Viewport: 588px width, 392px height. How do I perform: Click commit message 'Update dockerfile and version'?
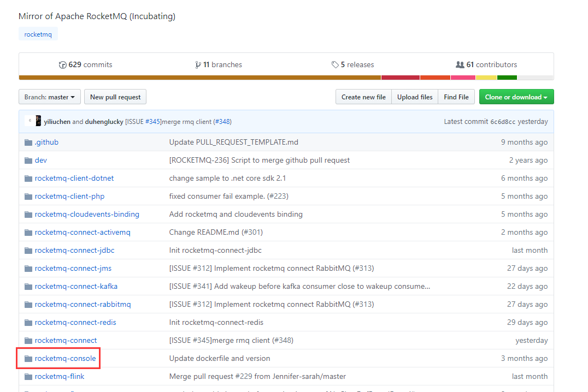point(220,359)
